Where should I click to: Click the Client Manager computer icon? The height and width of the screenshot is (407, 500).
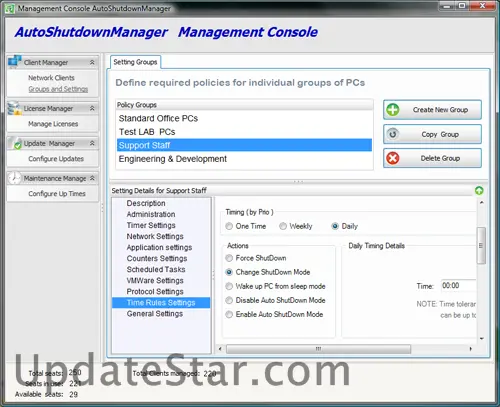(15, 62)
